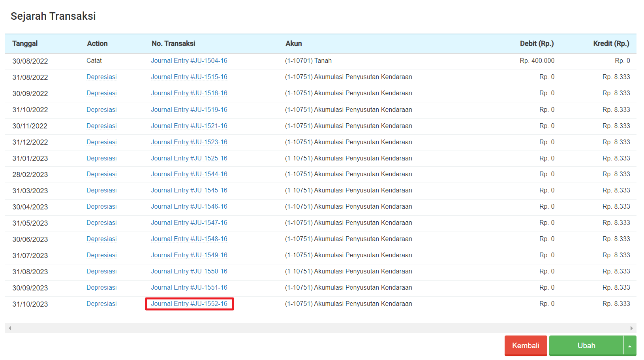Click Depresiasi link dated 30/11/2022
Screen dimensions: 644x360
101,126
